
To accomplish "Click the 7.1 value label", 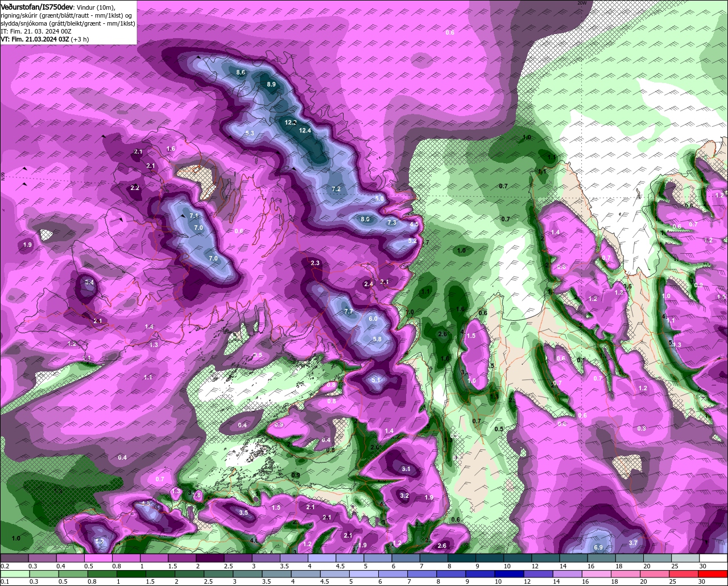I will click(x=194, y=216).
